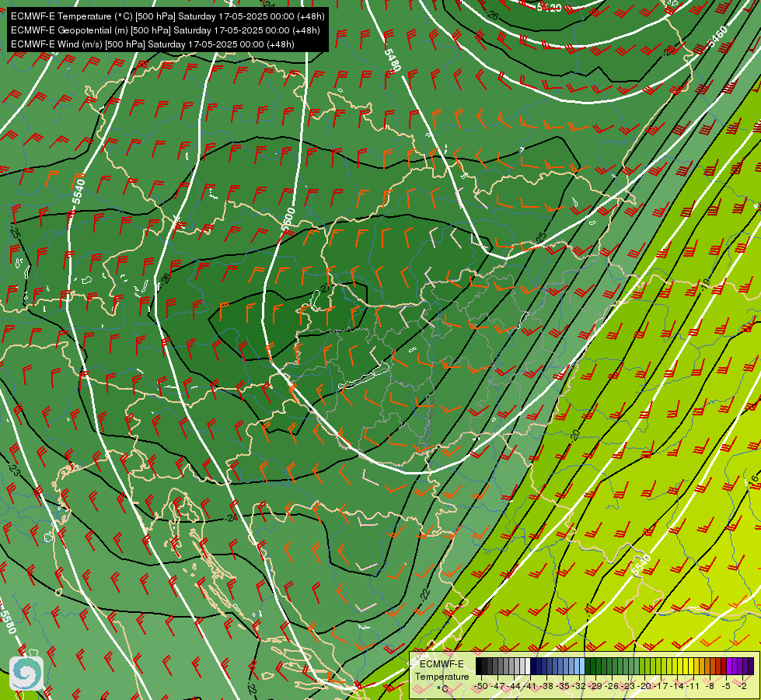Click the -24 isotherm contour label
This screenshot has width=761, height=700.
tap(232, 517)
